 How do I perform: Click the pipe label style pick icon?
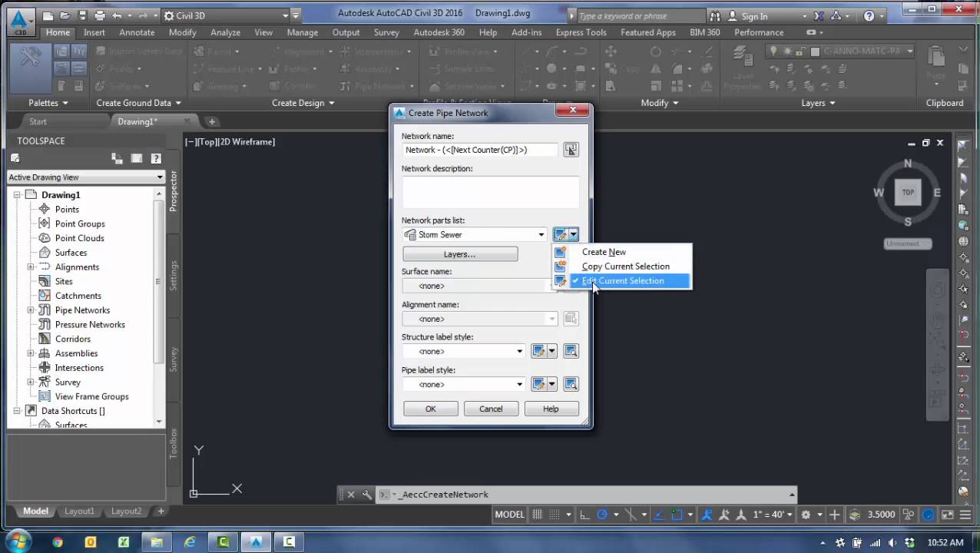coord(571,384)
